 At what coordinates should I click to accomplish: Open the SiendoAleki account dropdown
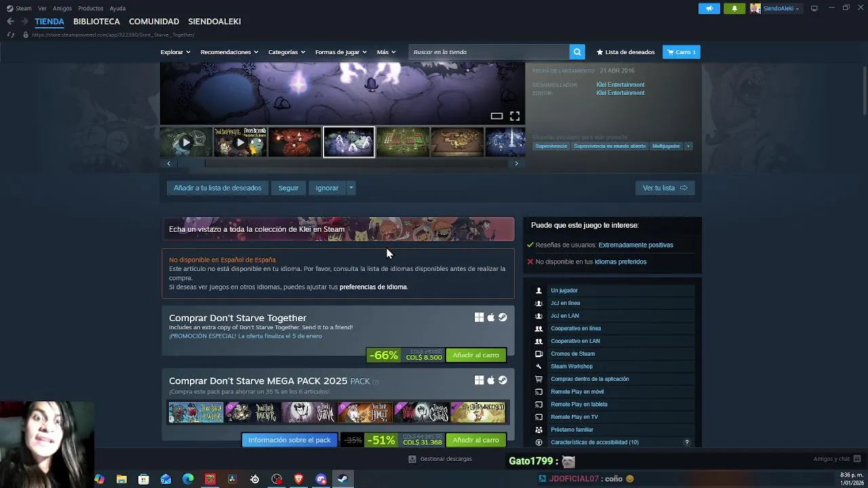point(781,8)
